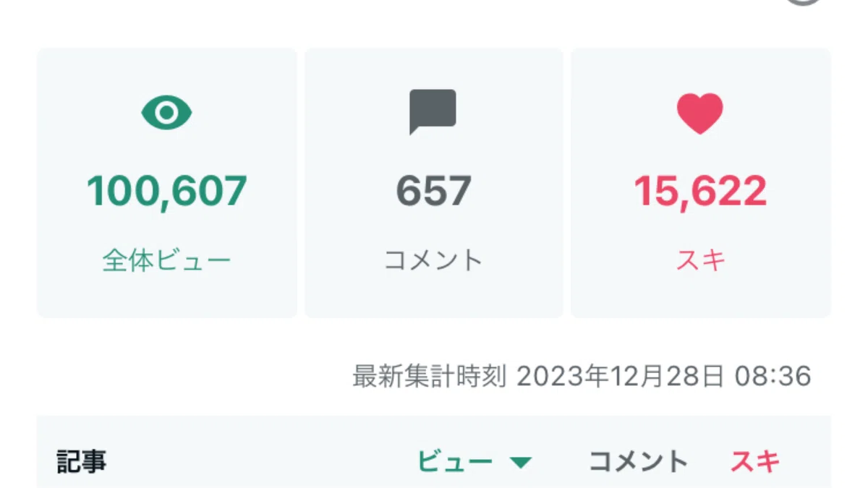Sort articles by スキ column

[756, 461]
